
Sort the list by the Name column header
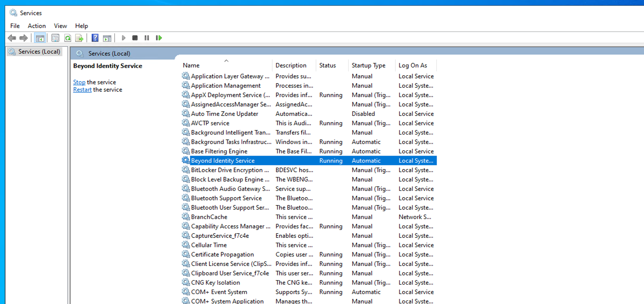point(191,66)
